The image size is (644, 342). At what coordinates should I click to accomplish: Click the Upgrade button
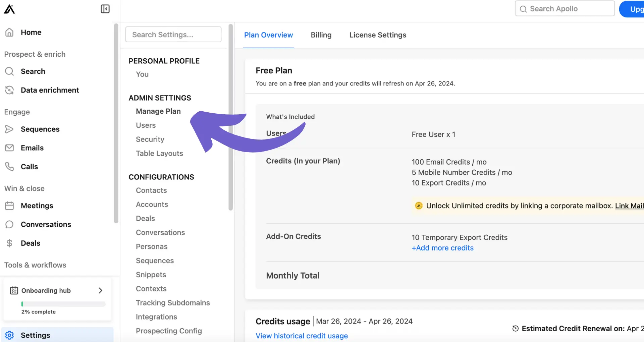632,9
